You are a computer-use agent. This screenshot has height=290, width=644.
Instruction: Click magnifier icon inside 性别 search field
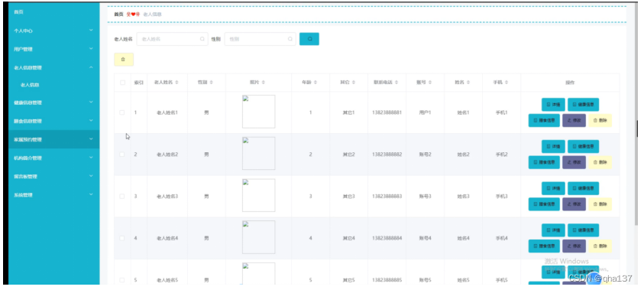290,39
